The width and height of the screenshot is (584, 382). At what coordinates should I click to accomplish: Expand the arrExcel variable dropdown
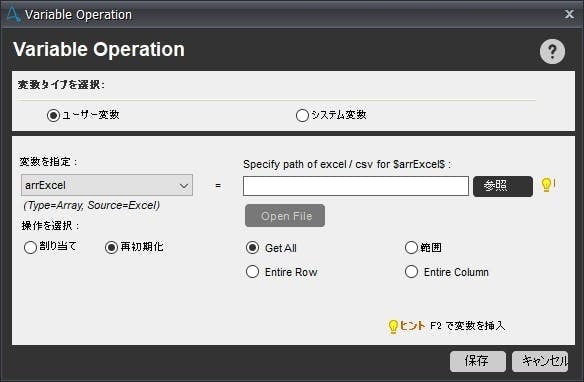click(x=107, y=185)
